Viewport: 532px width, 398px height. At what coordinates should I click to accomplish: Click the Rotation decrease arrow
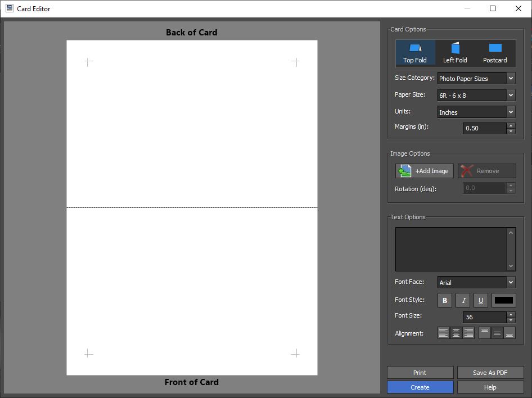click(x=511, y=191)
